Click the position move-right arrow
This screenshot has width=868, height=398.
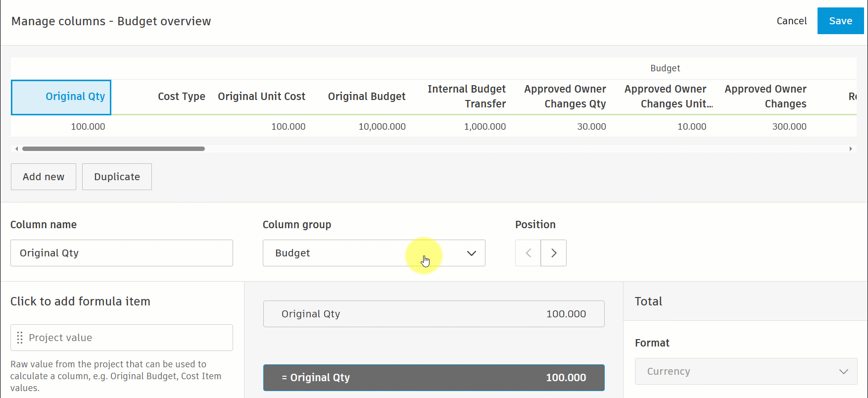tap(554, 253)
